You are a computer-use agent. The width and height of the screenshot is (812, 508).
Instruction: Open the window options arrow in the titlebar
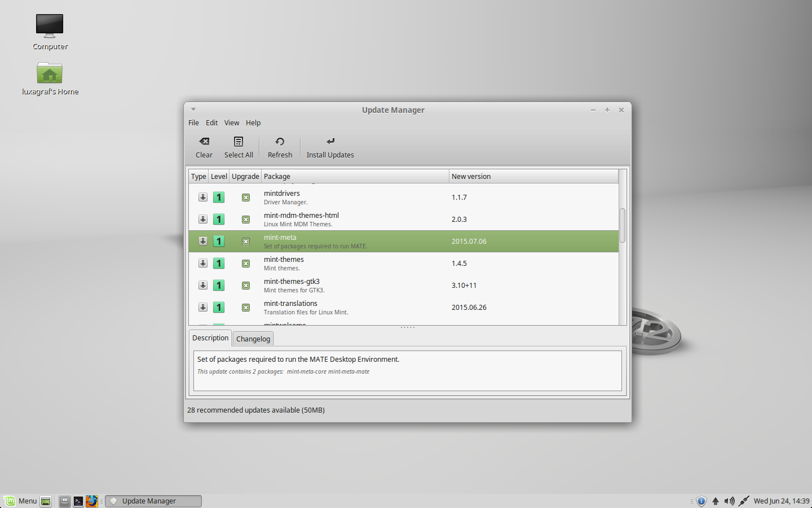click(193, 109)
